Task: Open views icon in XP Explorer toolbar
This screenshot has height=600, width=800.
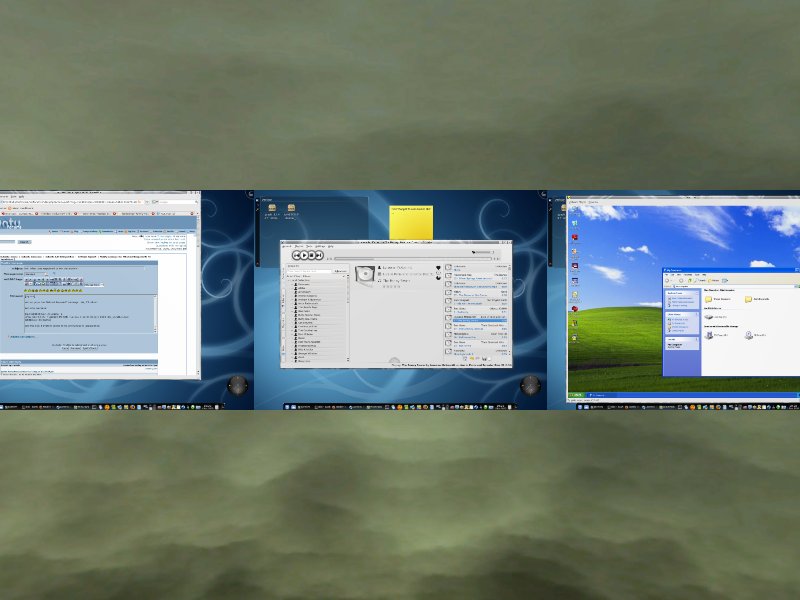Action: click(x=725, y=280)
